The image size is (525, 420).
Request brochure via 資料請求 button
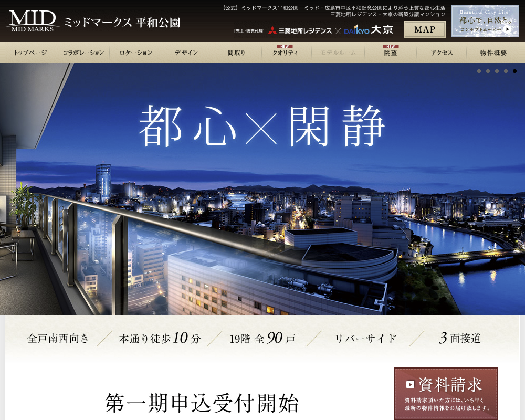pyautogui.click(x=446, y=393)
